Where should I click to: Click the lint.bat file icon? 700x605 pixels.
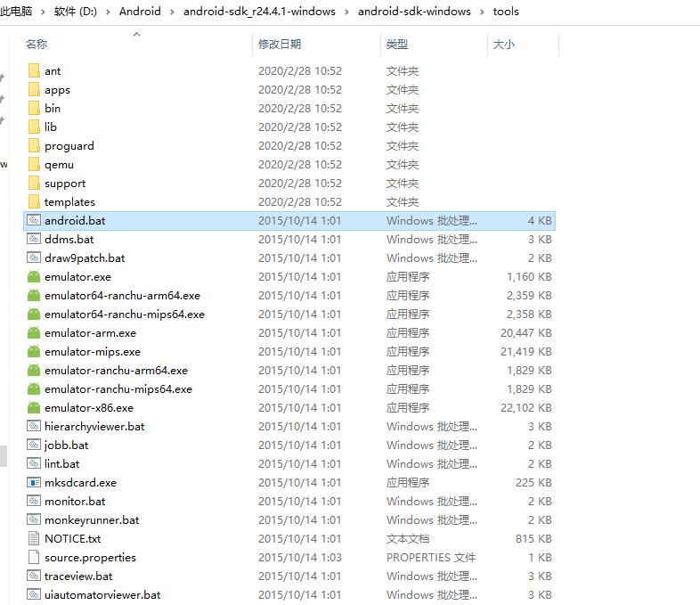click(34, 464)
